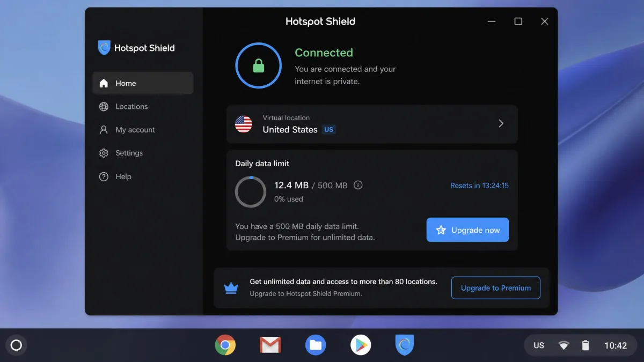This screenshot has width=644, height=362.
Task: Click the US keyboard input indicator
Action: click(539, 345)
